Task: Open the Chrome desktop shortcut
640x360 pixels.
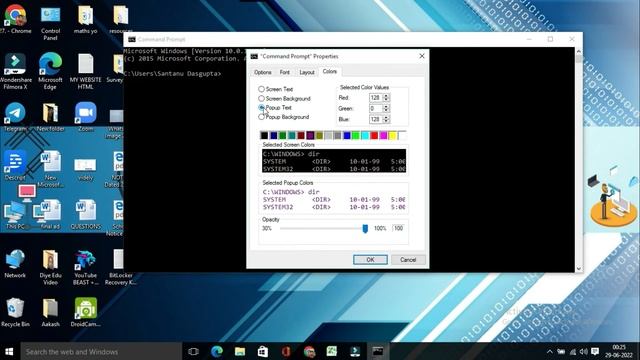Action: 15,19
